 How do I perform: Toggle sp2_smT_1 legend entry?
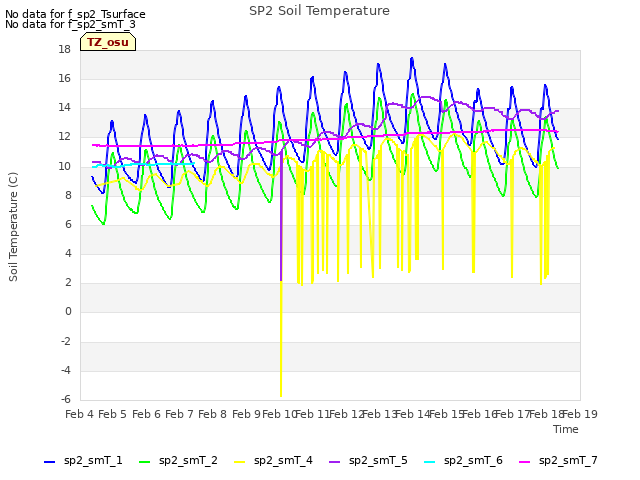click(83, 461)
